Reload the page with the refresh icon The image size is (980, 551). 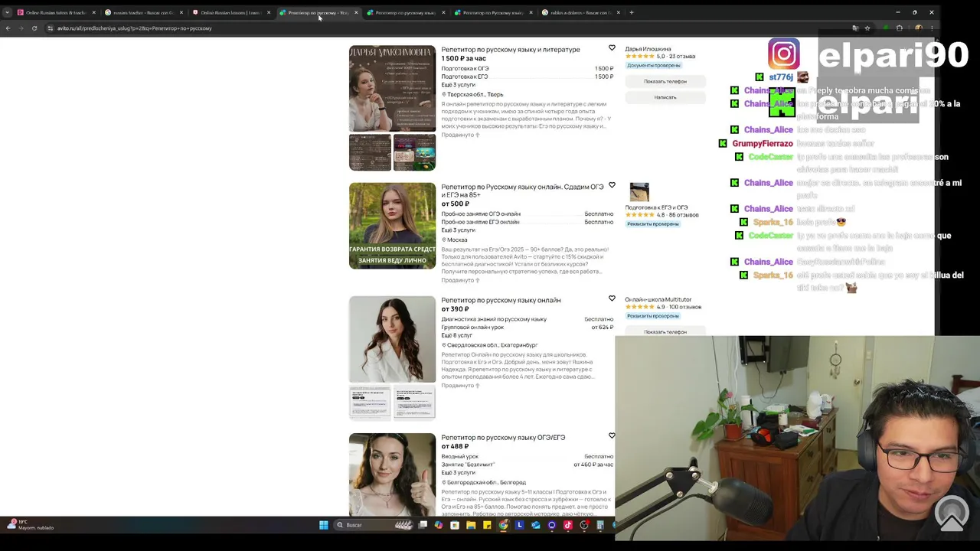34,28
